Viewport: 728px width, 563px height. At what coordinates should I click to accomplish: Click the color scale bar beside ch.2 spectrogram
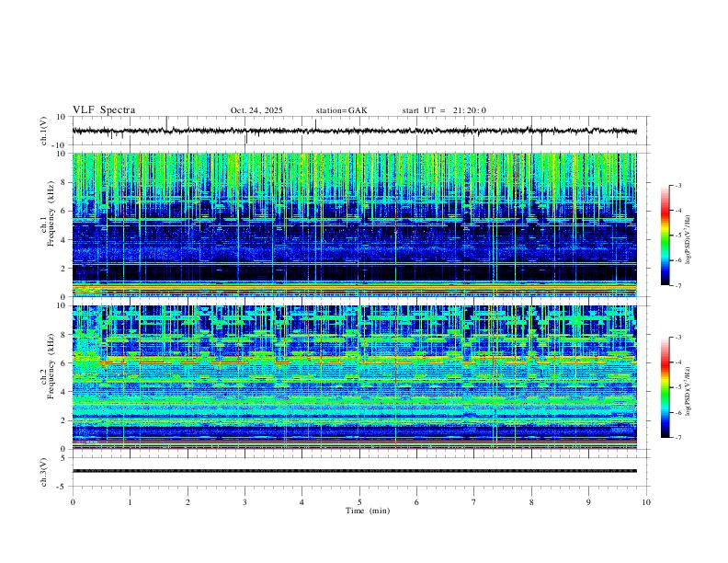(x=665, y=387)
